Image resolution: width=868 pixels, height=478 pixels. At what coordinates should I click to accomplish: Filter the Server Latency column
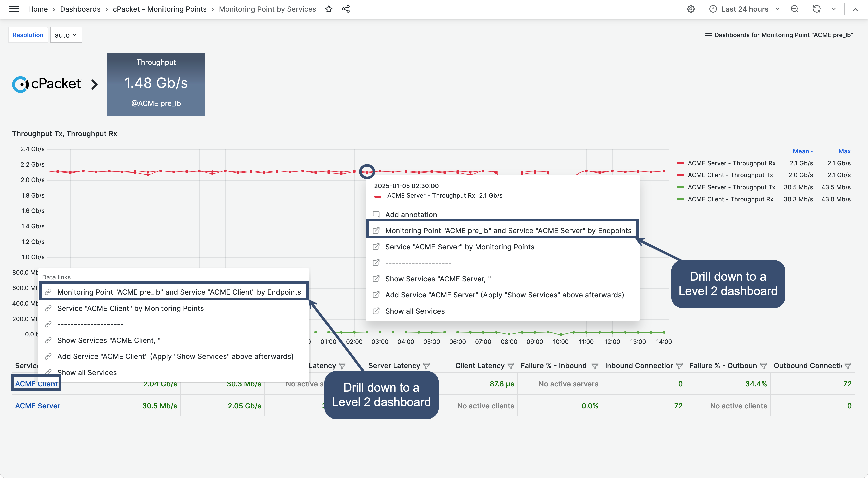426,366
